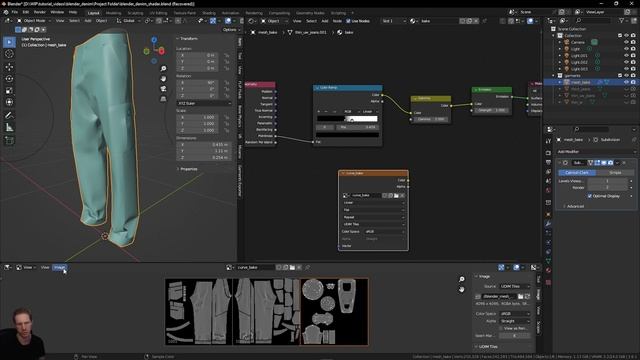The image size is (640, 360).
Task: Toggle the camera view icon in 3D viewport
Action: 163,89
